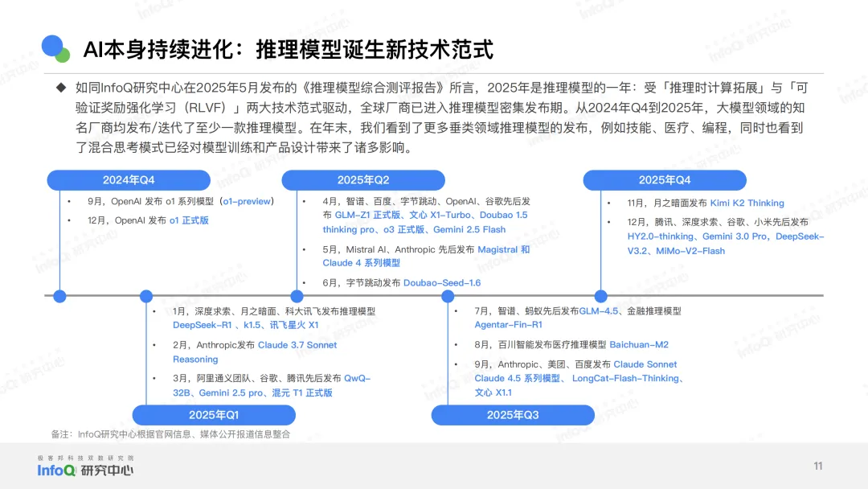Screen dimensions: 868x489
Task: Click the 2月，Anthropic发布 text
Action: click(214, 345)
